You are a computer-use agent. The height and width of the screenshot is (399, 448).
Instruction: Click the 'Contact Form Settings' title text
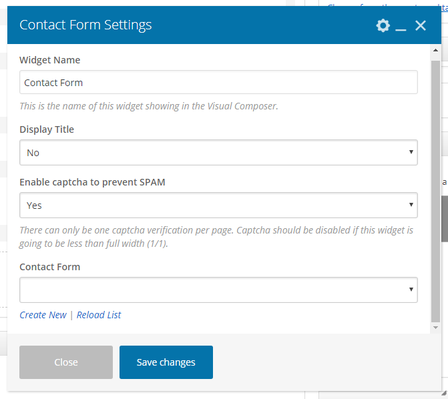pos(86,25)
